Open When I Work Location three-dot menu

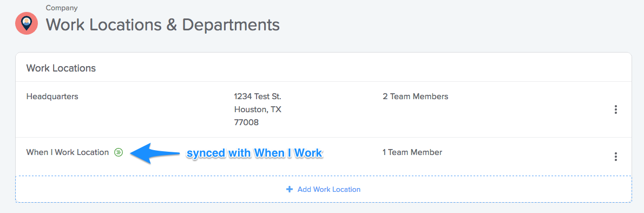pos(615,157)
